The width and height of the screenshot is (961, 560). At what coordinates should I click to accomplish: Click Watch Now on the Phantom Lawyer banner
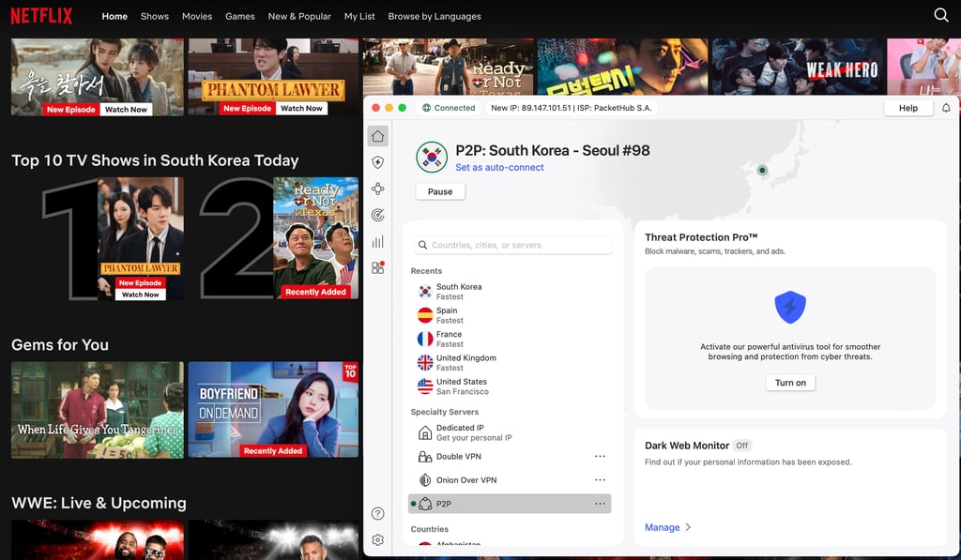(x=301, y=109)
